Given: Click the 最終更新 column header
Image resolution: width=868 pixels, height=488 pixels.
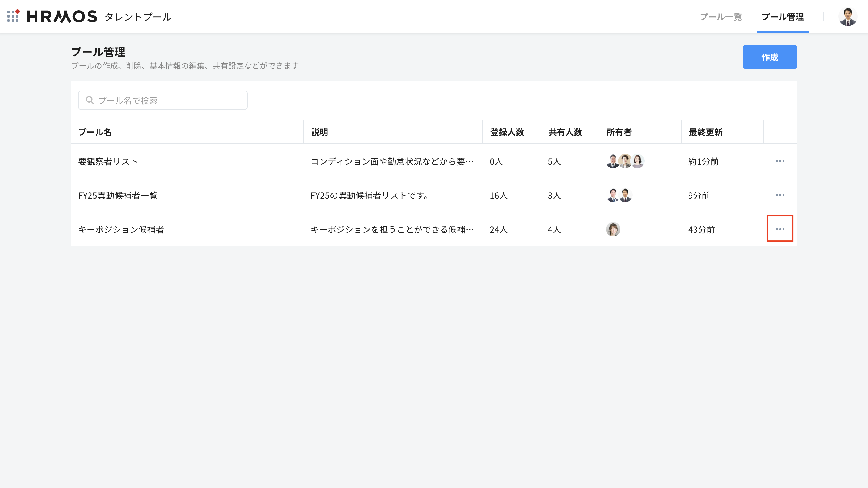Looking at the screenshot, I should pyautogui.click(x=705, y=132).
